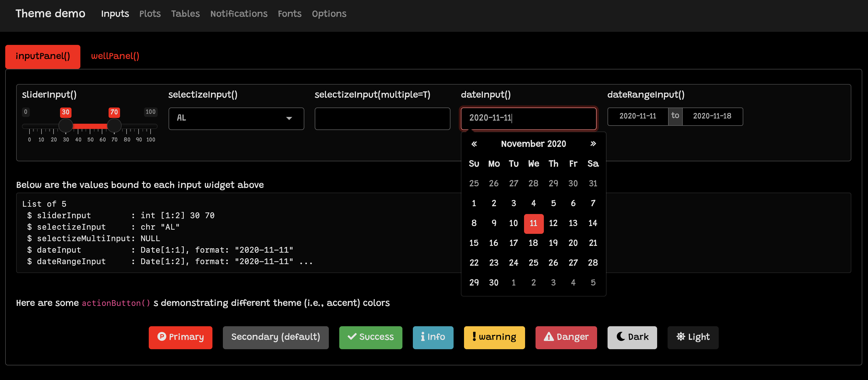
Task: Select November 29 in the calendar
Action: tap(474, 283)
